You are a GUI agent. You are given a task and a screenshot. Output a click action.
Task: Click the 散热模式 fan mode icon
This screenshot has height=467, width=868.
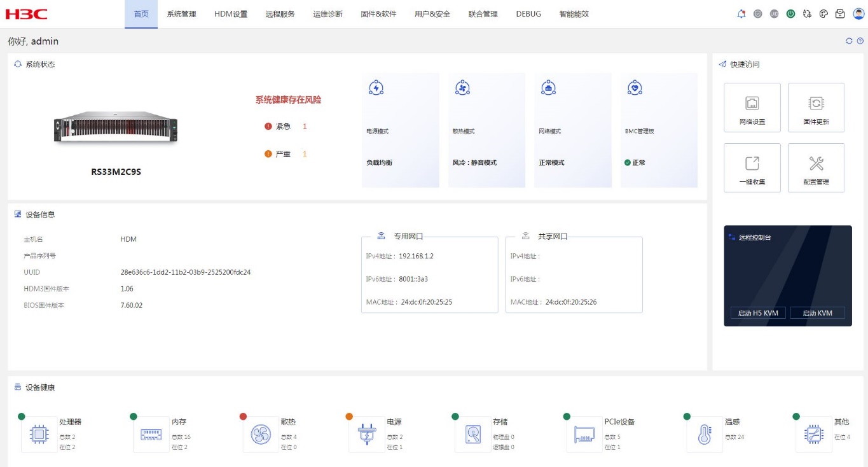tap(462, 88)
